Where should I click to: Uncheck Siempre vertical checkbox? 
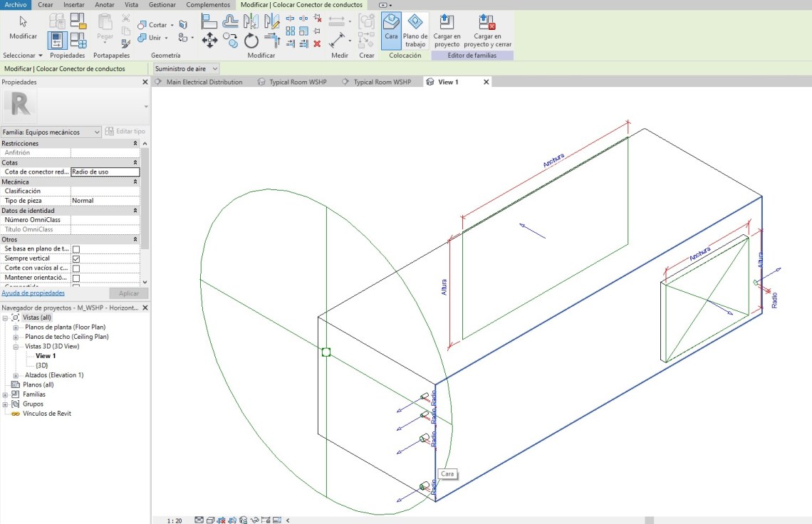pos(76,258)
